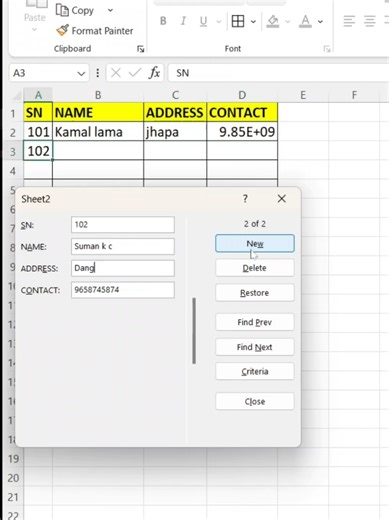Open the Fill Color dropdown arrow
This screenshot has height=520, width=389.
[287, 22]
